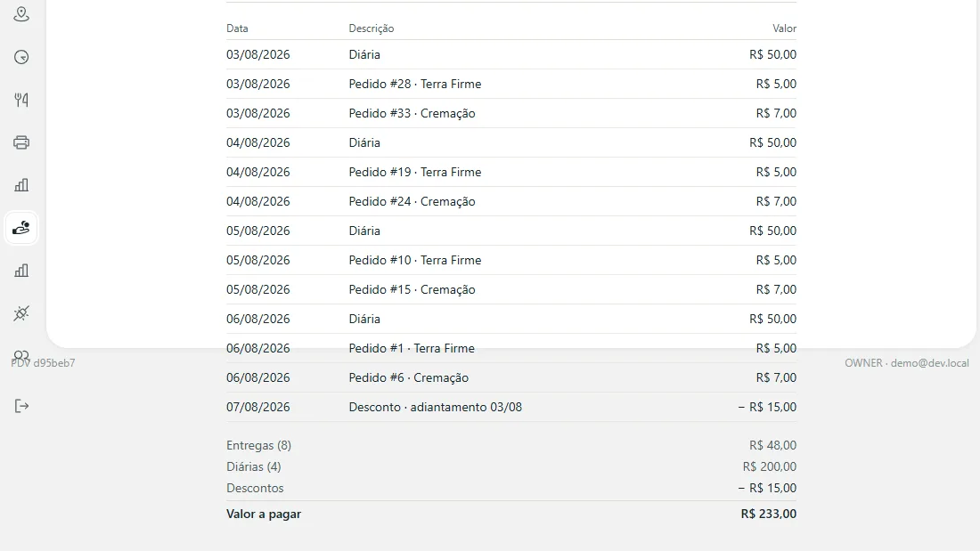This screenshot has height=551, width=980.
Task: Click the Valor a pagar total line
Action: coord(511,514)
